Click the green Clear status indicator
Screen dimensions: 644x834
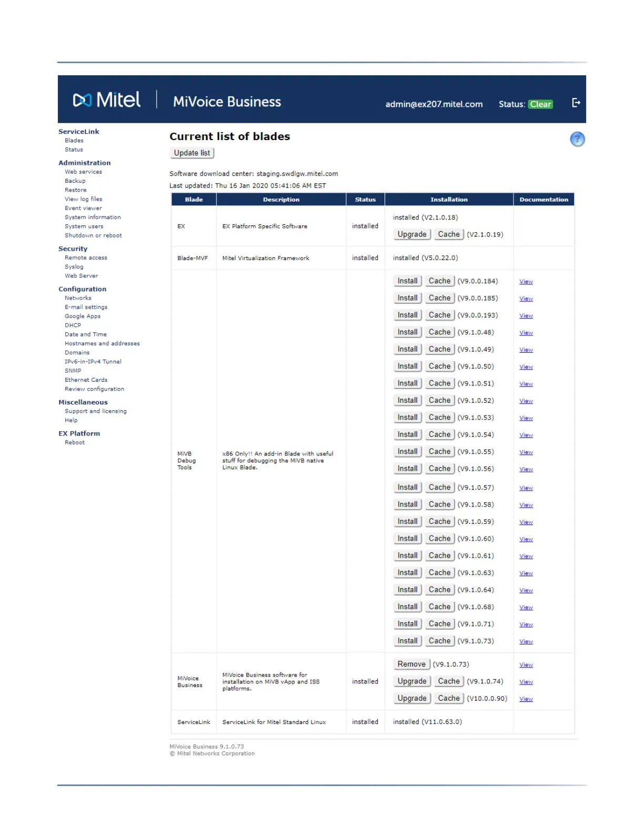click(540, 104)
